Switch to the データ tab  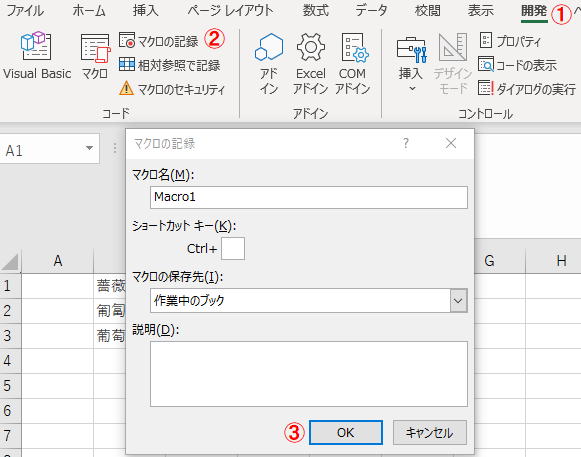tap(371, 11)
